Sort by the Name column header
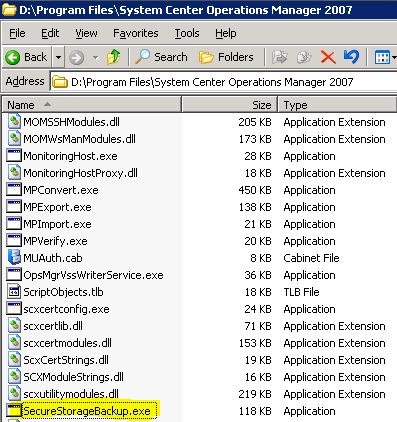 [92, 105]
